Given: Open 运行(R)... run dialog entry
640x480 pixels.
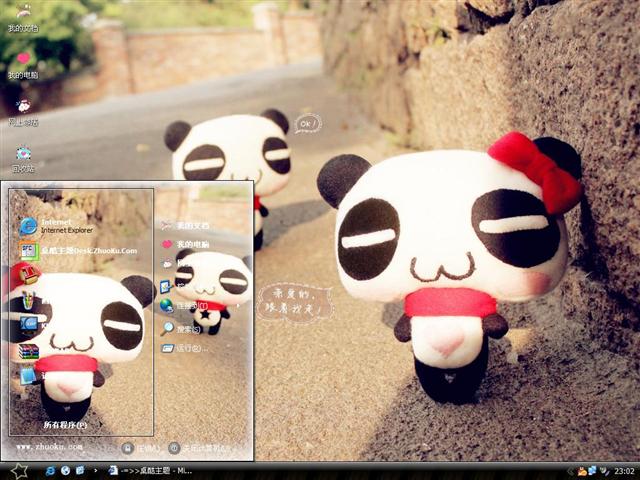Looking at the screenshot, I should tap(184, 349).
